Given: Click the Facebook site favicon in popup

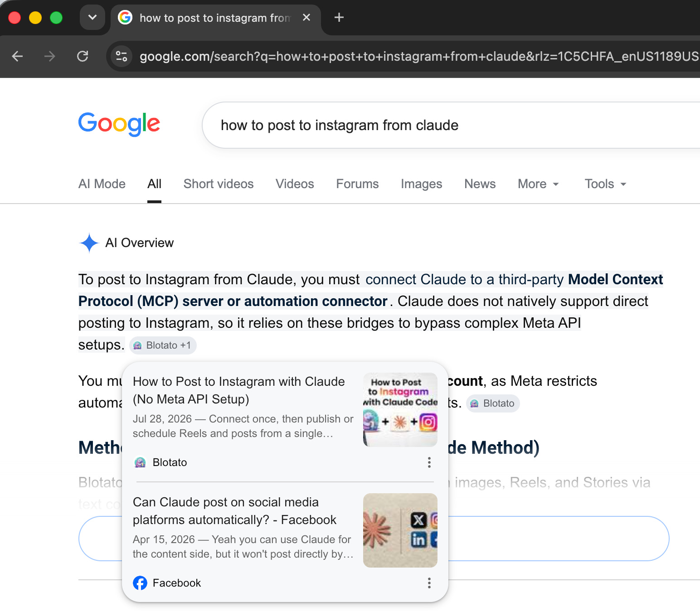Looking at the screenshot, I should pyautogui.click(x=140, y=583).
